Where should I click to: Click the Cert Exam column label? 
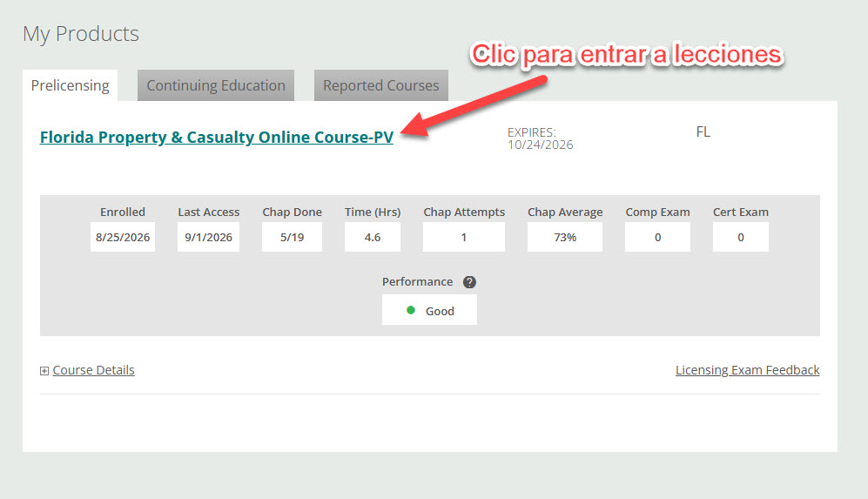[x=741, y=212]
